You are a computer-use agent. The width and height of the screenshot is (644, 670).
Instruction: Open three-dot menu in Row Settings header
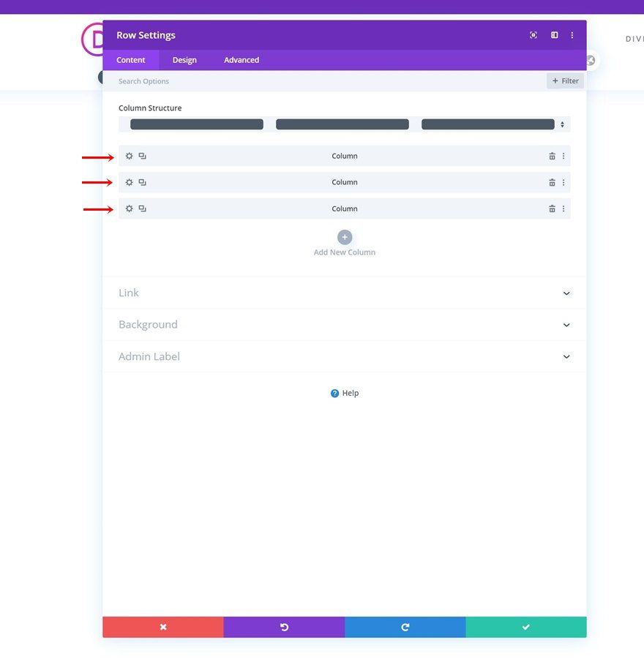pyautogui.click(x=572, y=34)
